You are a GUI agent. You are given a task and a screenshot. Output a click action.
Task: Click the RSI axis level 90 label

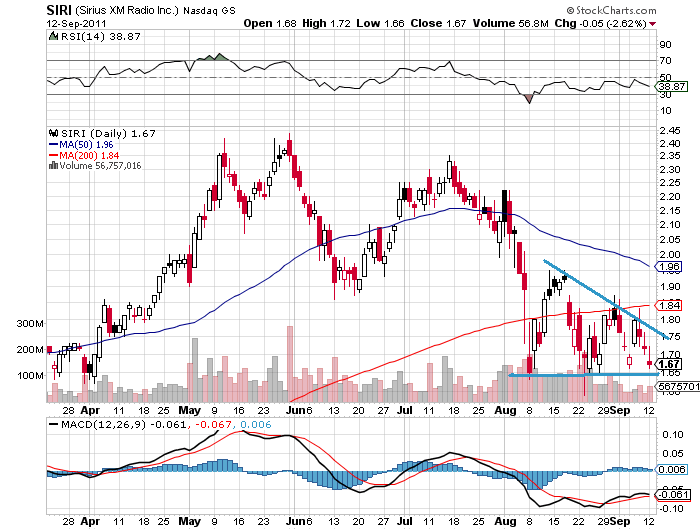[665, 44]
